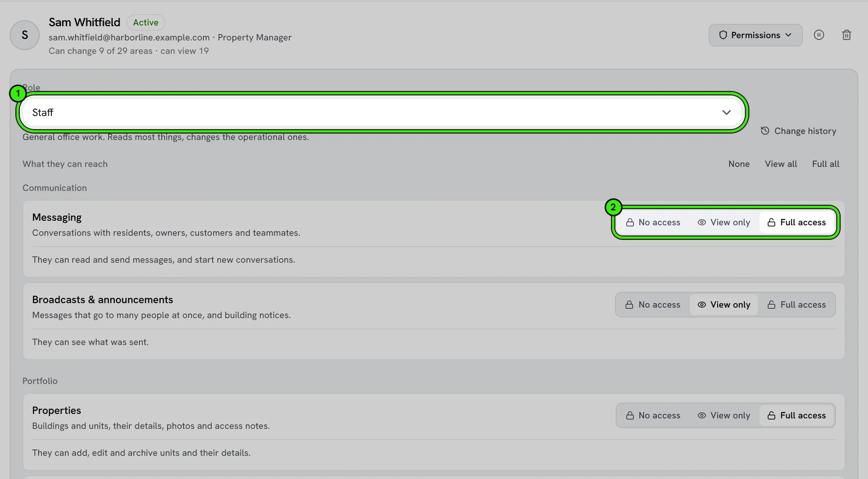The image size is (868, 479).
Task: Click the pause user circle icon
Action: point(819,35)
